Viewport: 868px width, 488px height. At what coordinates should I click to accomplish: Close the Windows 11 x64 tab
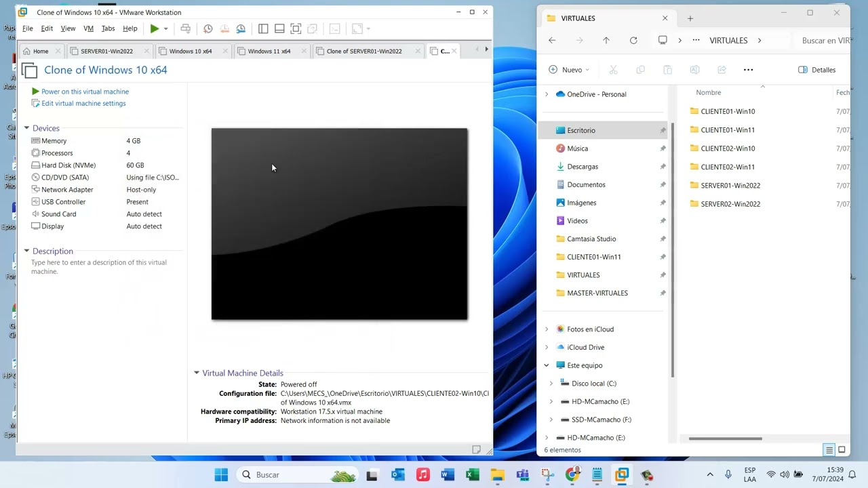(304, 51)
